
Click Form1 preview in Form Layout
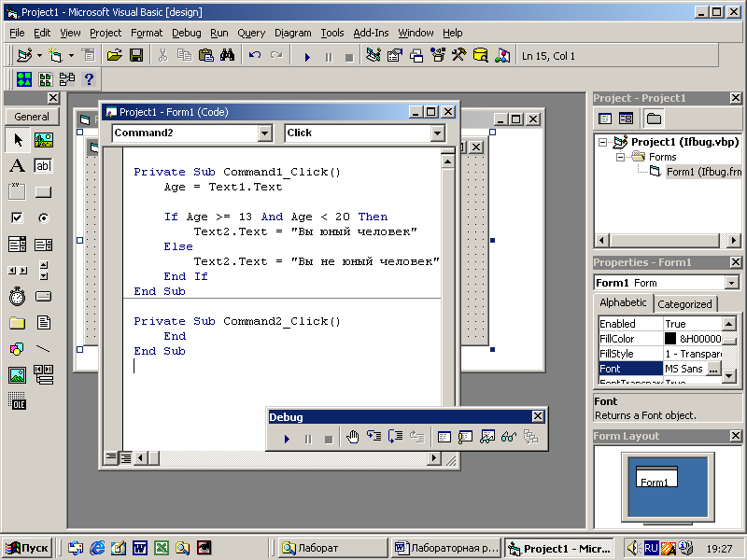[656, 476]
